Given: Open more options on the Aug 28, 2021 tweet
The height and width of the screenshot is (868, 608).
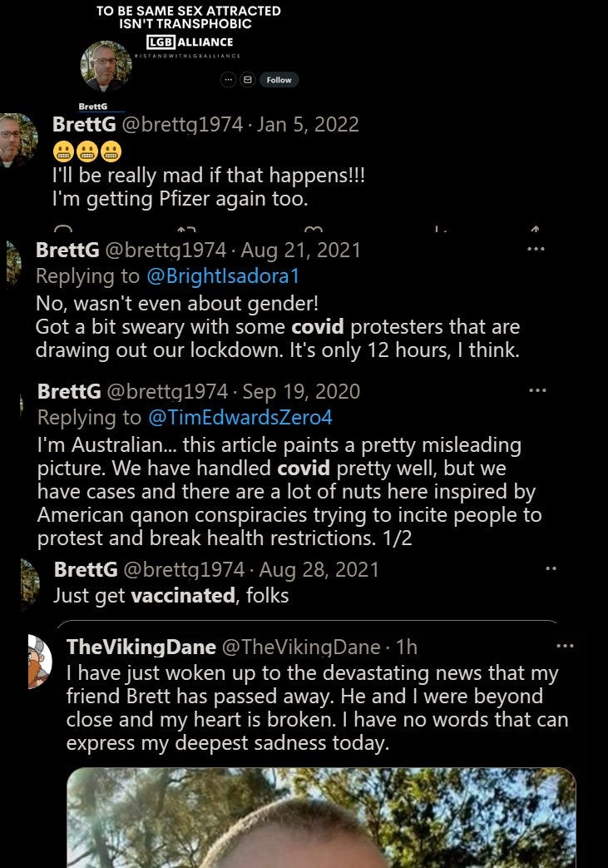Looking at the screenshot, I should [551, 568].
